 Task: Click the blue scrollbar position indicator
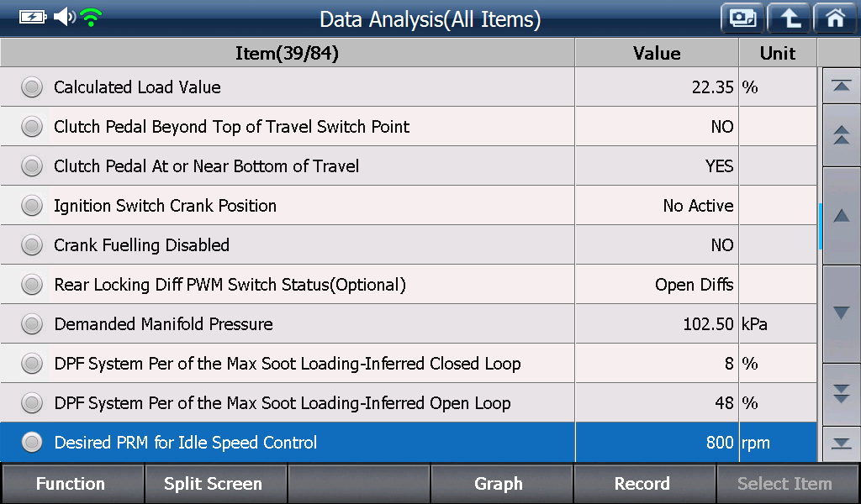click(x=820, y=226)
